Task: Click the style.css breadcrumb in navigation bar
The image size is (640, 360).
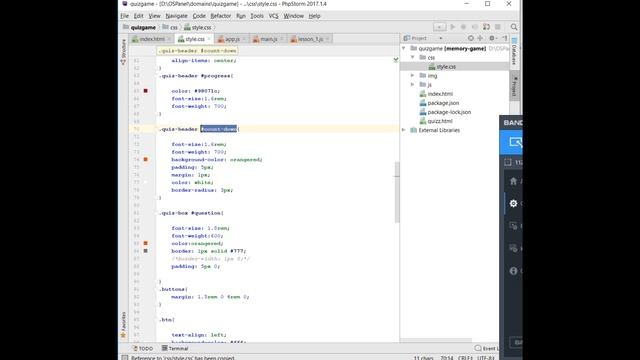Action: pyautogui.click(x=198, y=27)
